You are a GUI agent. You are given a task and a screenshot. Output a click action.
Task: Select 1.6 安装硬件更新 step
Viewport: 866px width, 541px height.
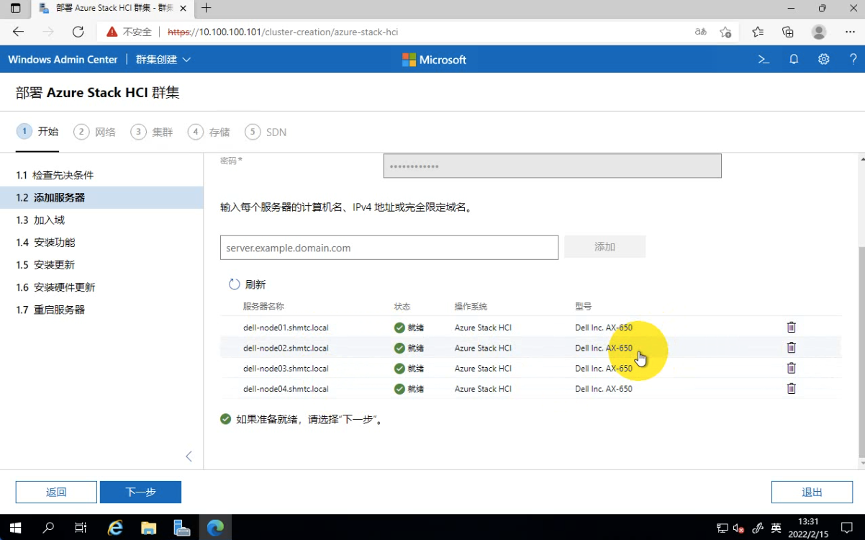point(102,287)
